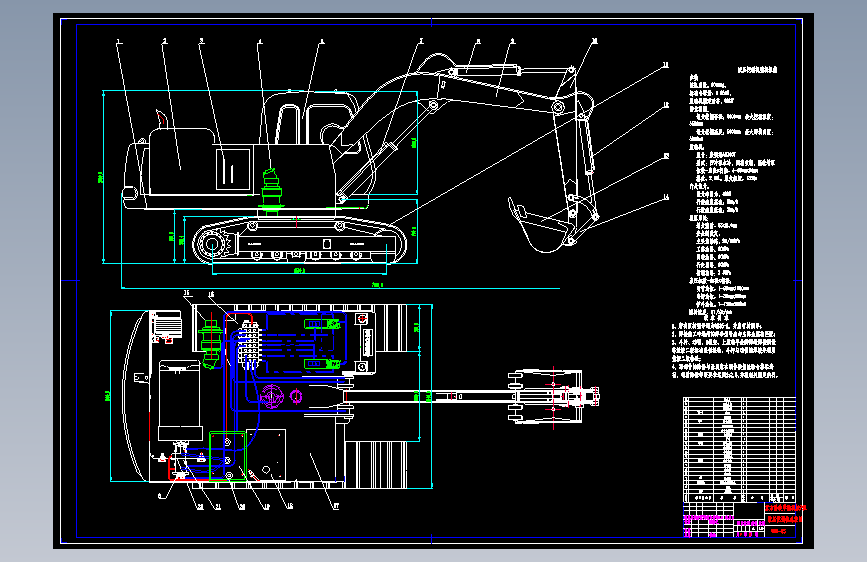Click the small magenta circle in plan view
The width and height of the screenshot is (867, 562).
tap(296, 396)
